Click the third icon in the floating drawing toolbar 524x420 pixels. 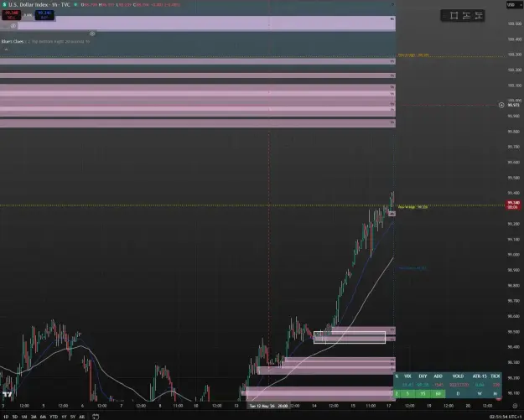click(466, 16)
